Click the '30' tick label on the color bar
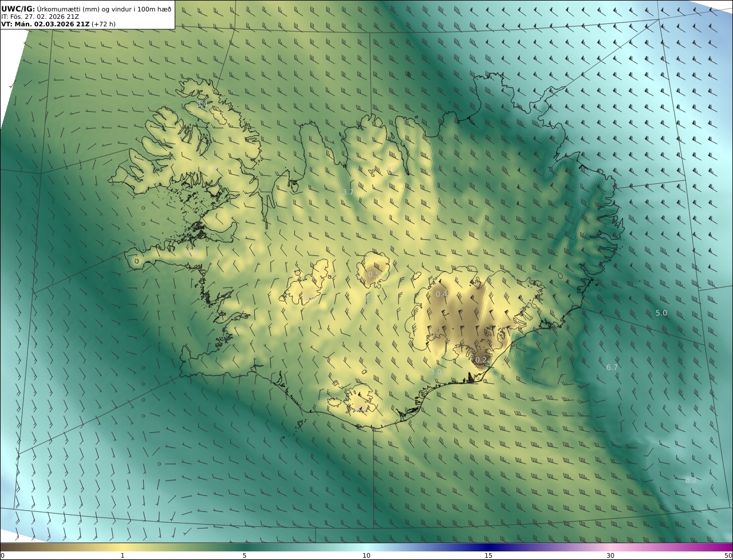The height and width of the screenshot is (560, 733). tap(610, 555)
